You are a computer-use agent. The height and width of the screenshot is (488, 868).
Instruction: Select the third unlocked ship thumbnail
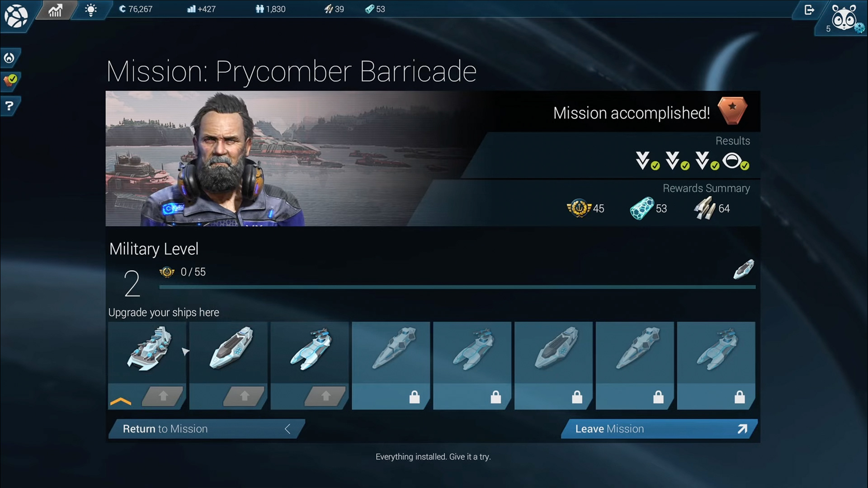310,348
